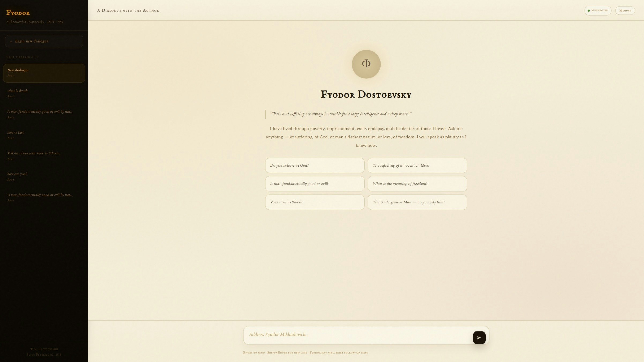Begin a new dialogue

point(44,41)
